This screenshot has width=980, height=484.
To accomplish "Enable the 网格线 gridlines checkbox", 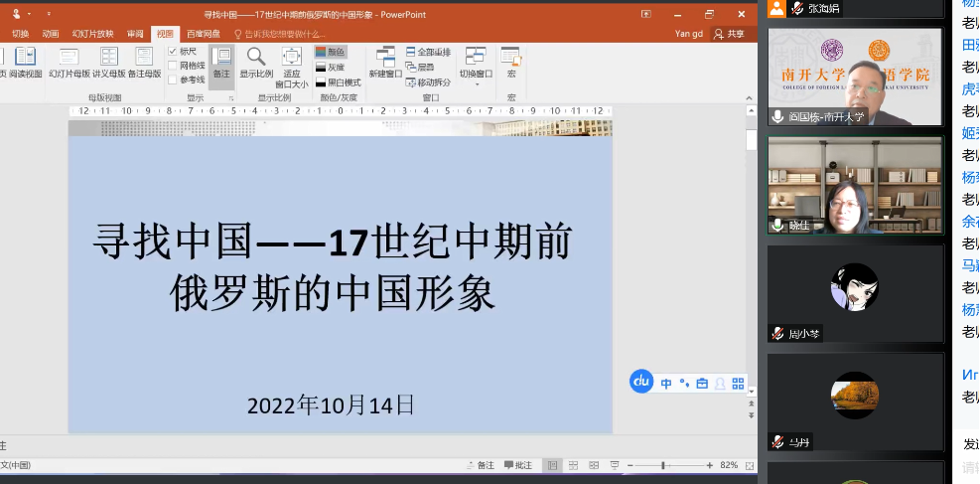I will pyautogui.click(x=173, y=66).
